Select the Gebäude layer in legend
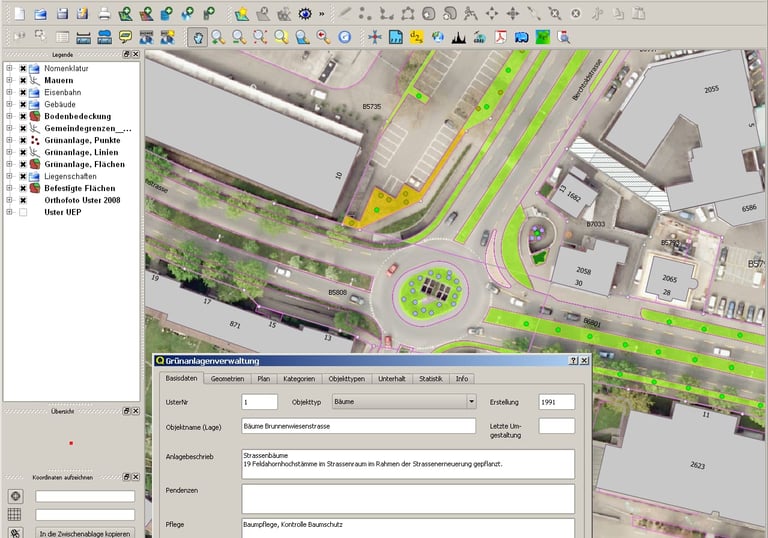This screenshot has width=768, height=538. point(59,104)
